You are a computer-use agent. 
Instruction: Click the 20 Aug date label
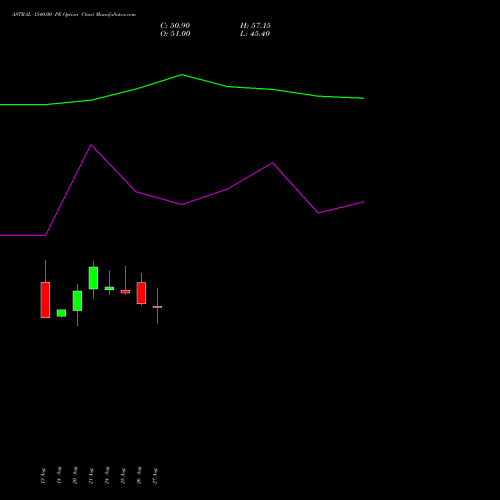[x=75, y=475]
